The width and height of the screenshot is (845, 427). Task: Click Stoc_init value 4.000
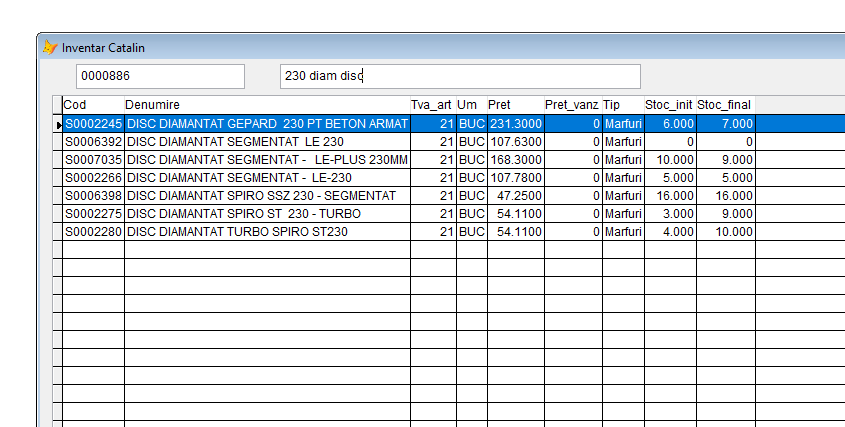tap(670, 232)
